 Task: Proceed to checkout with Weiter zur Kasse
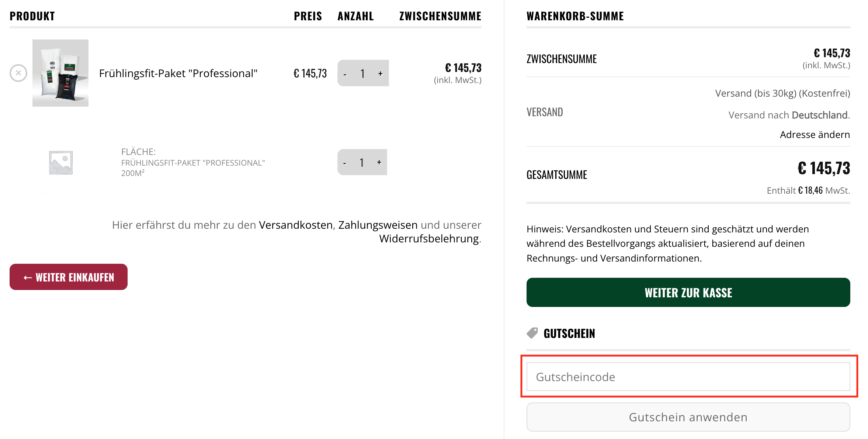pos(688,293)
